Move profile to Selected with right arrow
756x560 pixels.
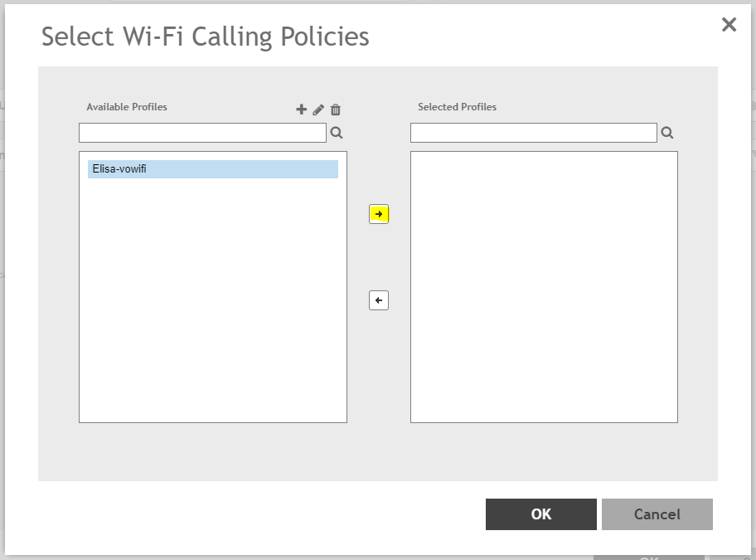(x=379, y=214)
